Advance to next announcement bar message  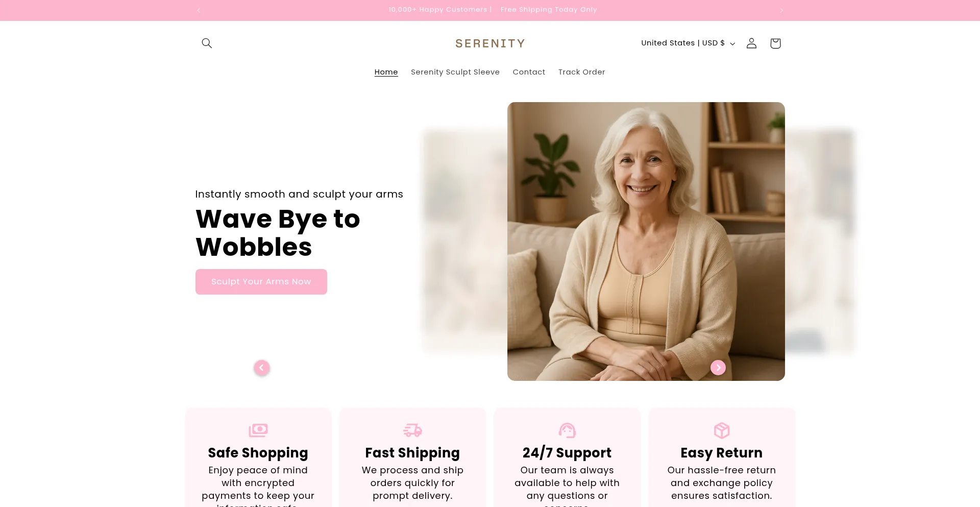pos(781,10)
